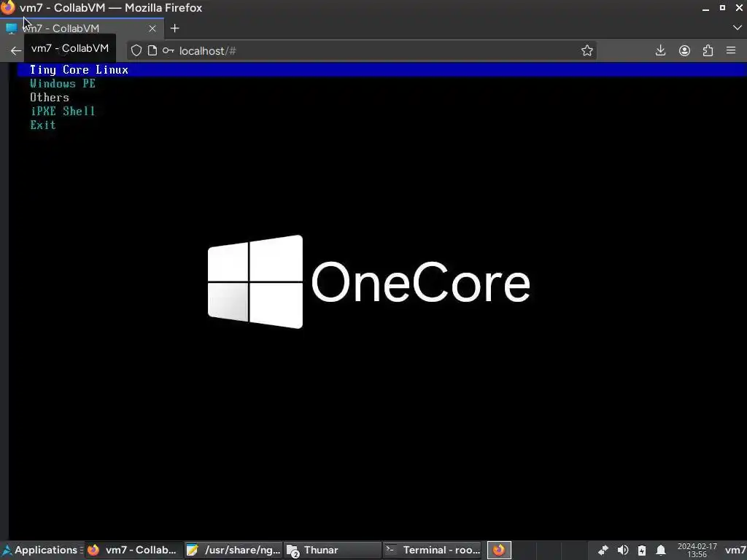Image resolution: width=747 pixels, height=560 pixels.
Task: Open the Firefox downloads panel
Action: click(x=660, y=50)
